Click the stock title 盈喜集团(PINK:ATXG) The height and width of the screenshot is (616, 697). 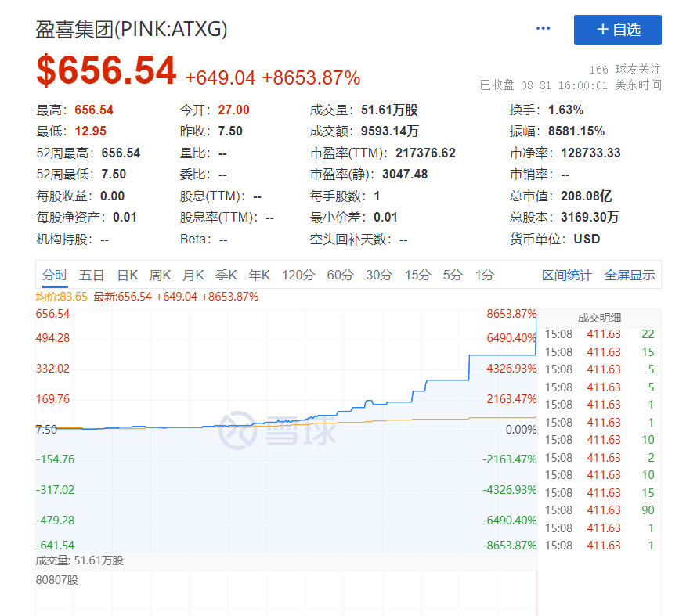[132, 29]
